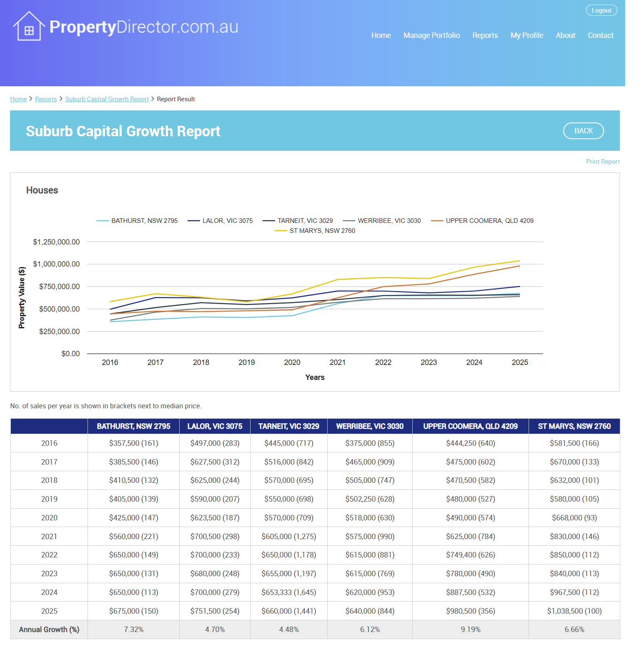Click the ST MARYS yellow legend swatch
Viewport: 644px width, 667px height.
[x=281, y=231]
